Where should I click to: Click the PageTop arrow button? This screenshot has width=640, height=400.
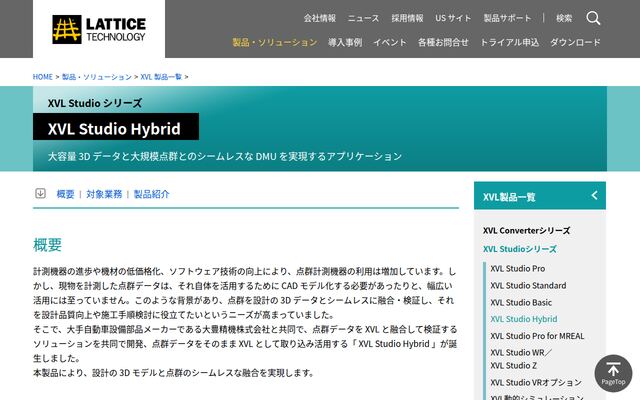tap(613, 373)
